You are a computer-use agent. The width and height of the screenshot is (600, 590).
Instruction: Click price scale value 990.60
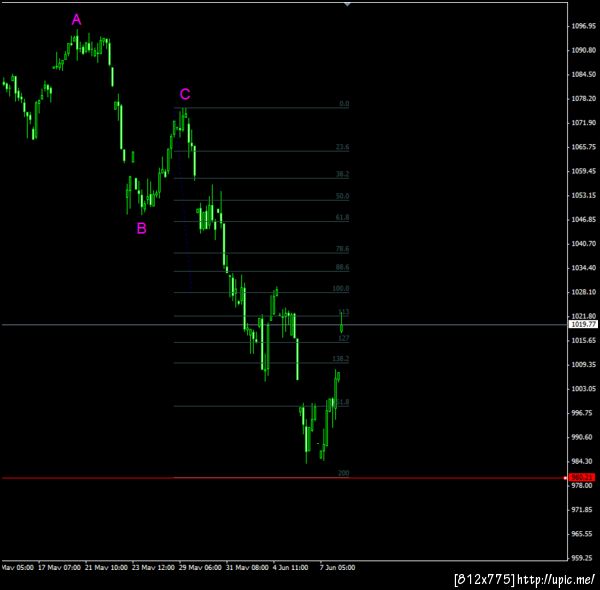point(584,437)
